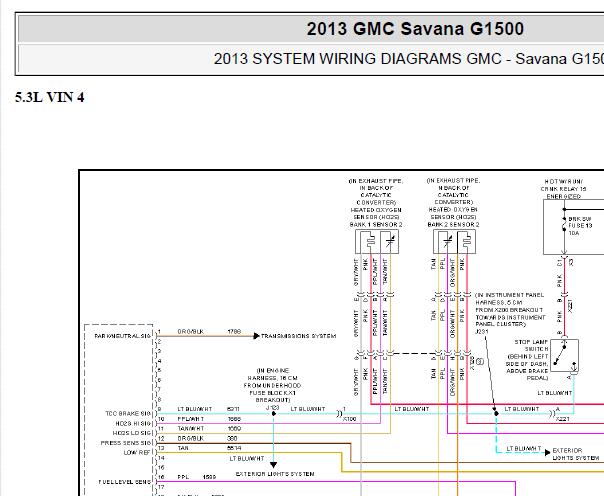
Task: Click the J231 splice dot on the LT BLU/WHT wire
Action: click(496, 414)
